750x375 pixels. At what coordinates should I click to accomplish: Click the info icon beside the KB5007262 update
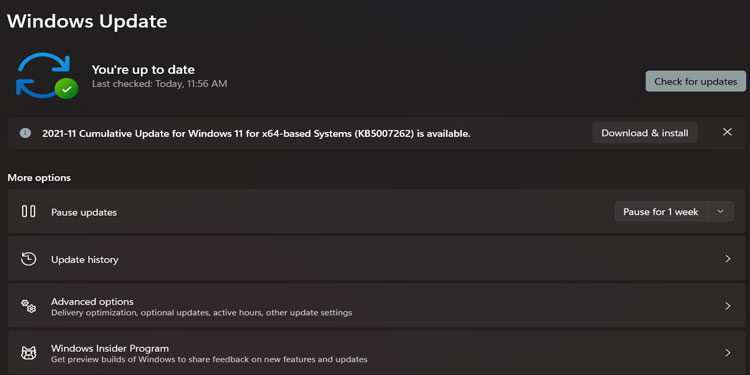coord(25,133)
